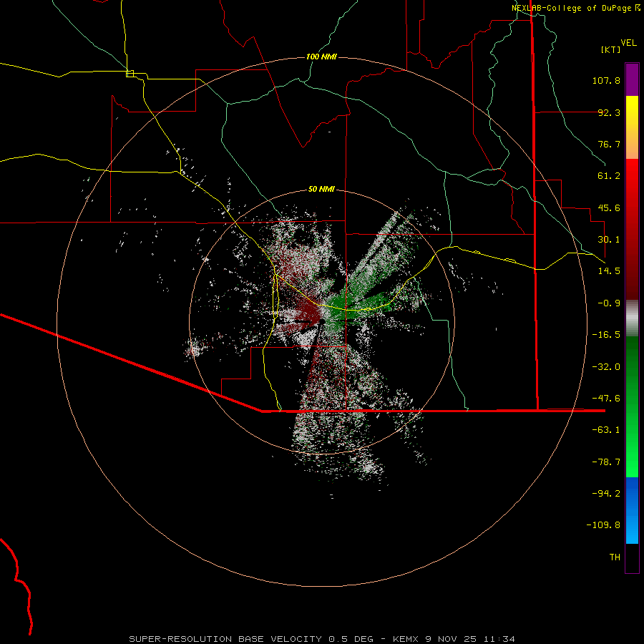
Task: Click the blue segment of the color bar
Action: (x=632, y=510)
